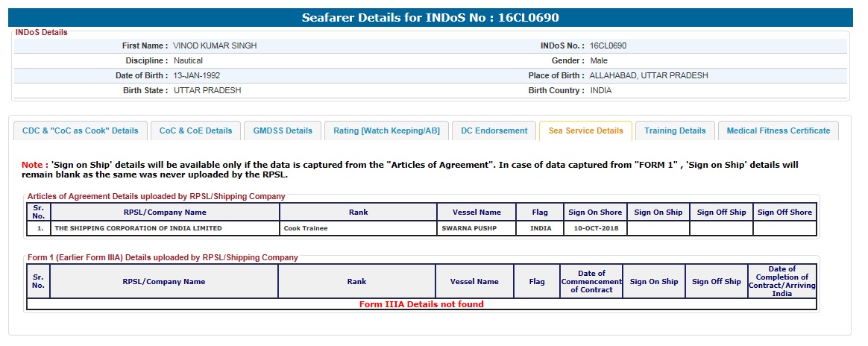Click the Shipping Corporation of India company cell
868x346 pixels.
coord(139,228)
